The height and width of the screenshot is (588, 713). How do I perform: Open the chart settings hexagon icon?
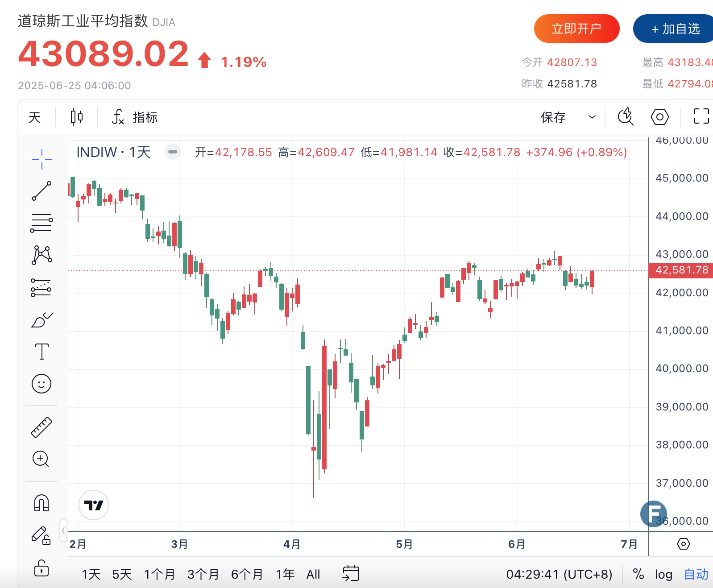(x=659, y=117)
